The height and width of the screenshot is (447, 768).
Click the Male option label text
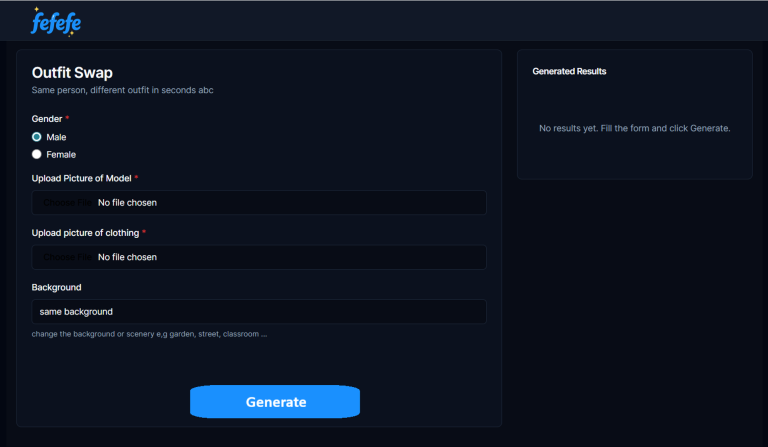pyautogui.click(x=56, y=137)
